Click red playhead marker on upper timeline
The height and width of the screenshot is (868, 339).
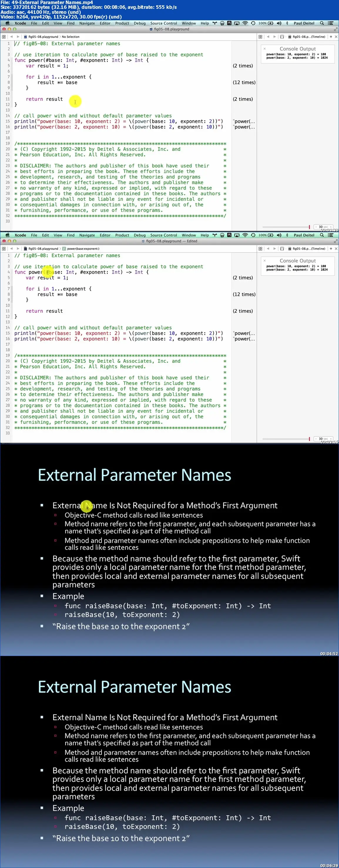pyautogui.click(x=309, y=227)
